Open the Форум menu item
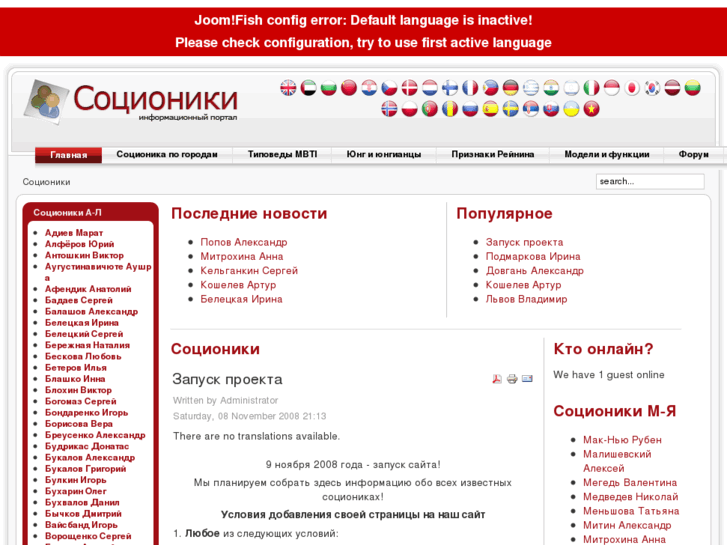The width and height of the screenshot is (727, 545). (x=694, y=154)
